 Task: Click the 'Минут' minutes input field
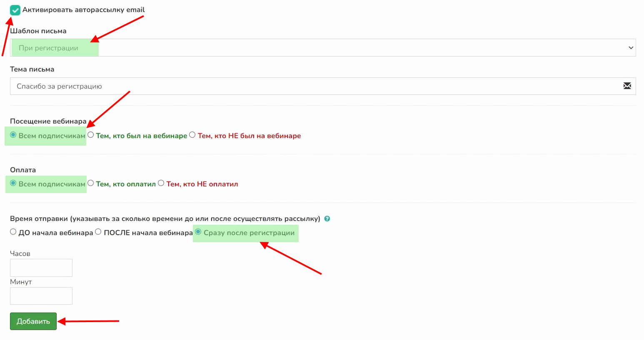41,296
